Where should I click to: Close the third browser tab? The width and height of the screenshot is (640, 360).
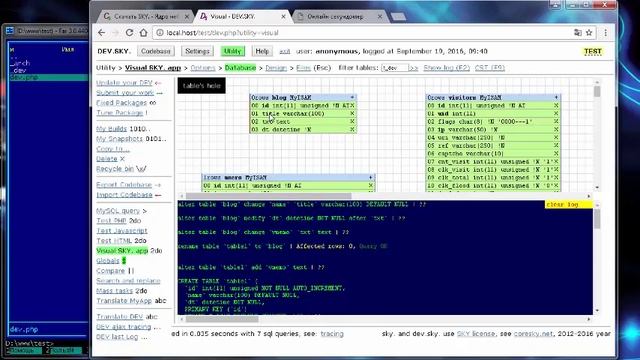(x=380, y=17)
